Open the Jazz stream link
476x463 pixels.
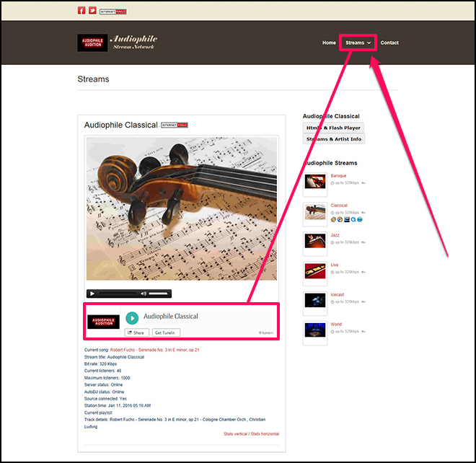(x=335, y=235)
